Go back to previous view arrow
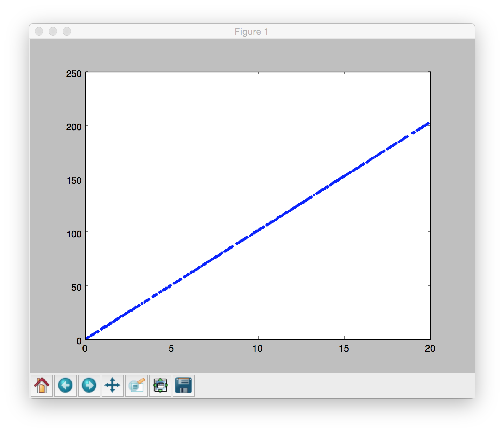Screen dimensions: 504x433 (x=65, y=385)
